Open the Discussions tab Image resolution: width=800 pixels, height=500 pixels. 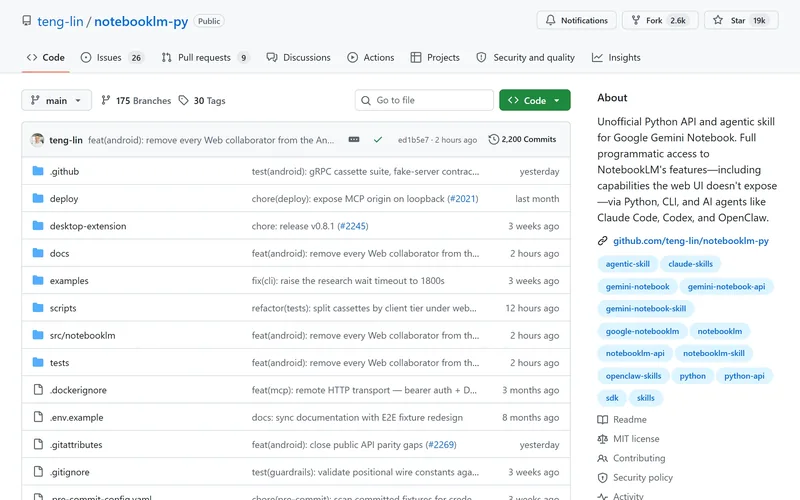coord(298,58)
